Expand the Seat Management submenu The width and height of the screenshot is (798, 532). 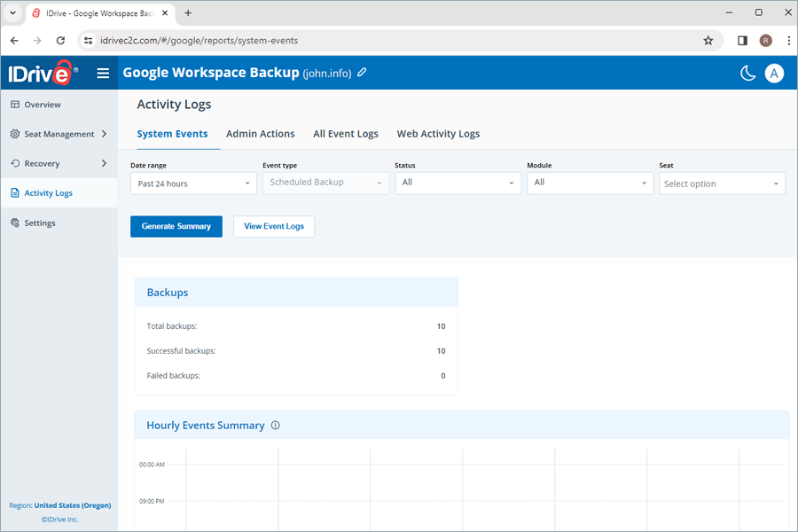click(104, 134)
